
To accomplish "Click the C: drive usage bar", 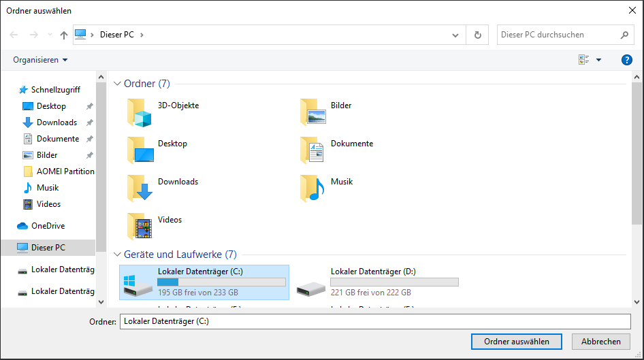I will [x=221, y=282].
